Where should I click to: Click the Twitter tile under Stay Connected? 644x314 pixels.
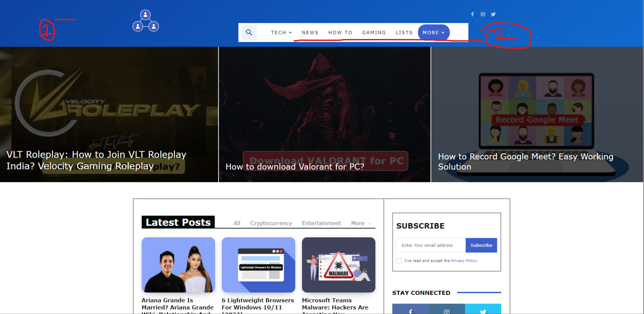pyautogui.click(x=483, y=309)
